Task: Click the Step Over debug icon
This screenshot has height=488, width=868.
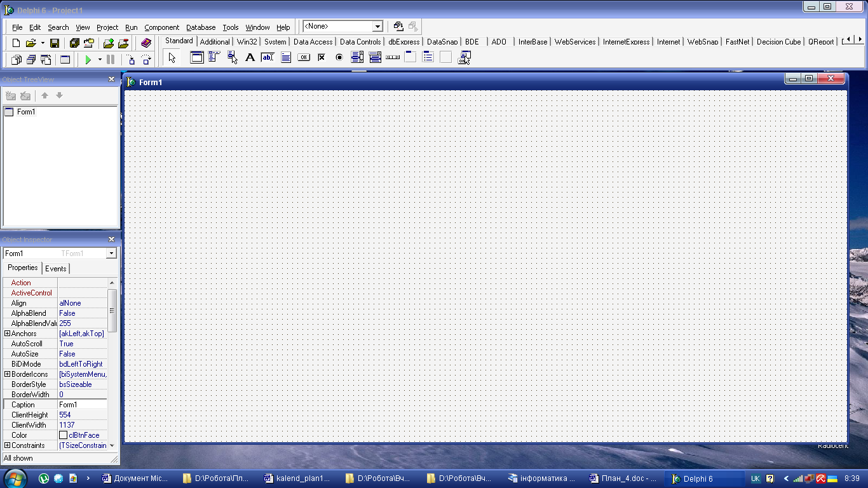Action: click(146, 60)
